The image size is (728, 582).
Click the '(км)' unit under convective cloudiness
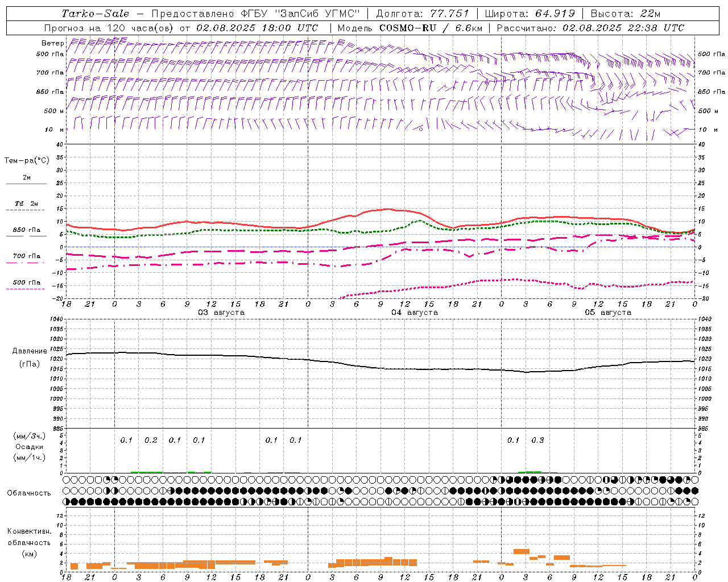click(x=30, y=554)
